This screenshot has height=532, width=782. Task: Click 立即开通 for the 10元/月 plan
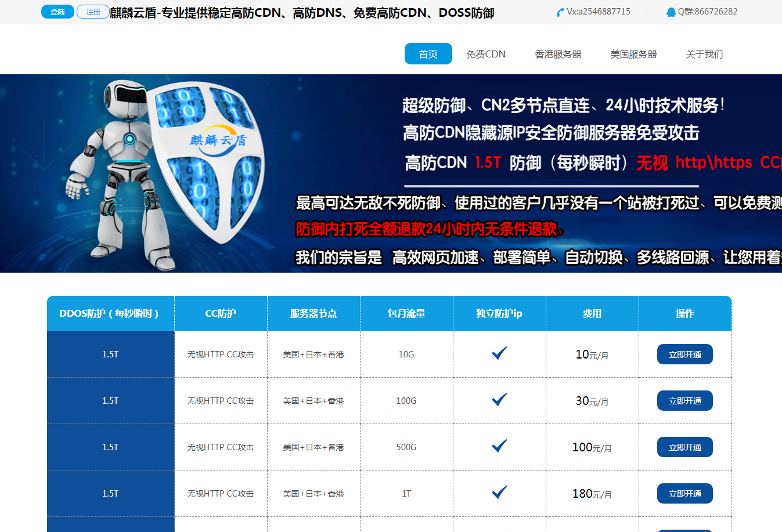tap(684, 354)
